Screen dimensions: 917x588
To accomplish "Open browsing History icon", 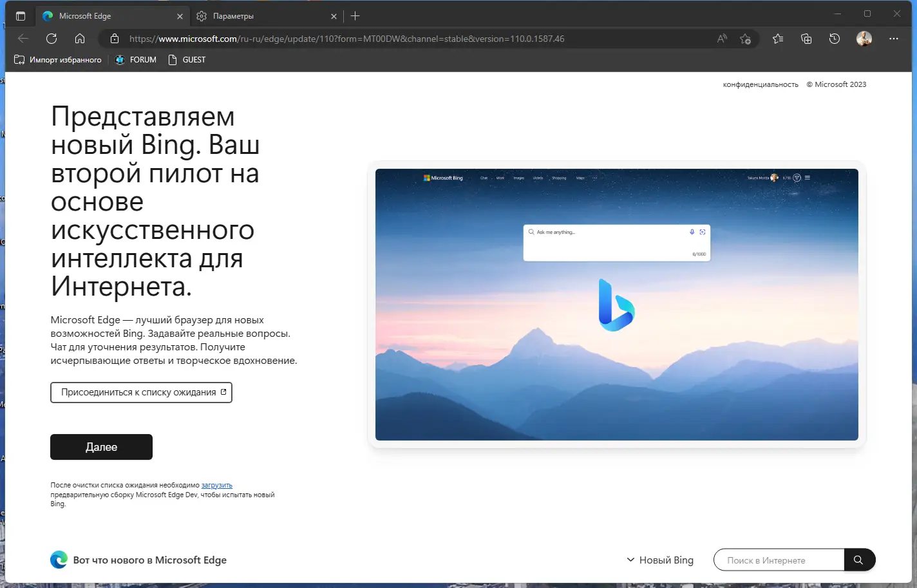I will coord(835,39).
